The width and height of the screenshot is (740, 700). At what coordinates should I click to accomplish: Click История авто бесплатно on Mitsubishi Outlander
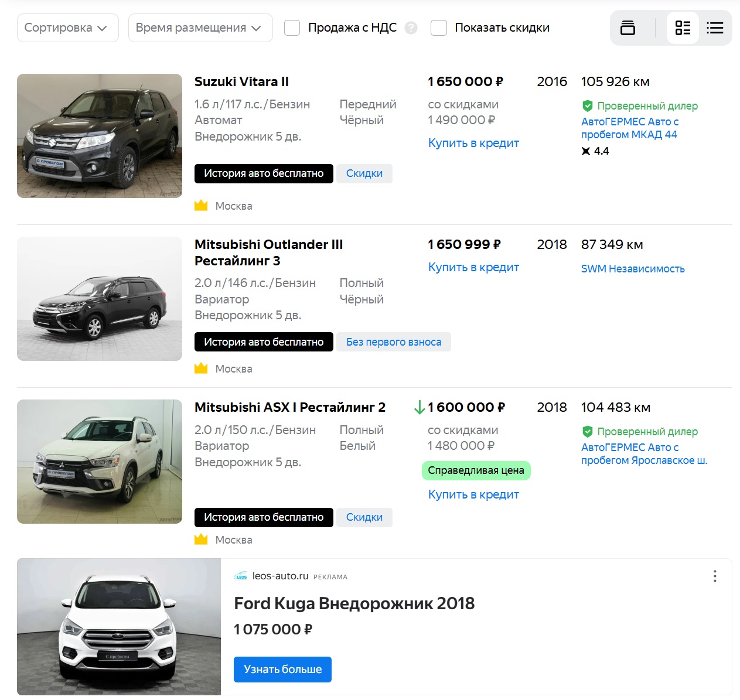click(264, 342)
